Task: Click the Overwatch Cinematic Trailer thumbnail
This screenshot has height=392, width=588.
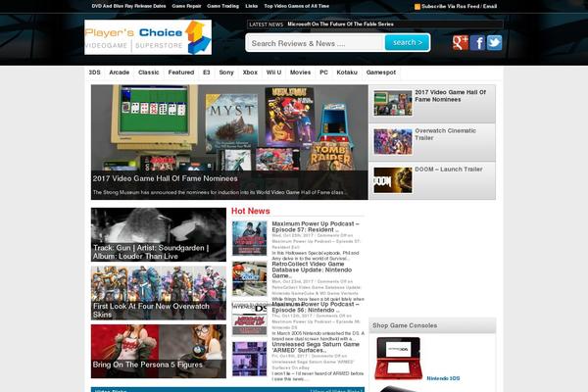Action: pyautogui.click(x=393, y=142)
